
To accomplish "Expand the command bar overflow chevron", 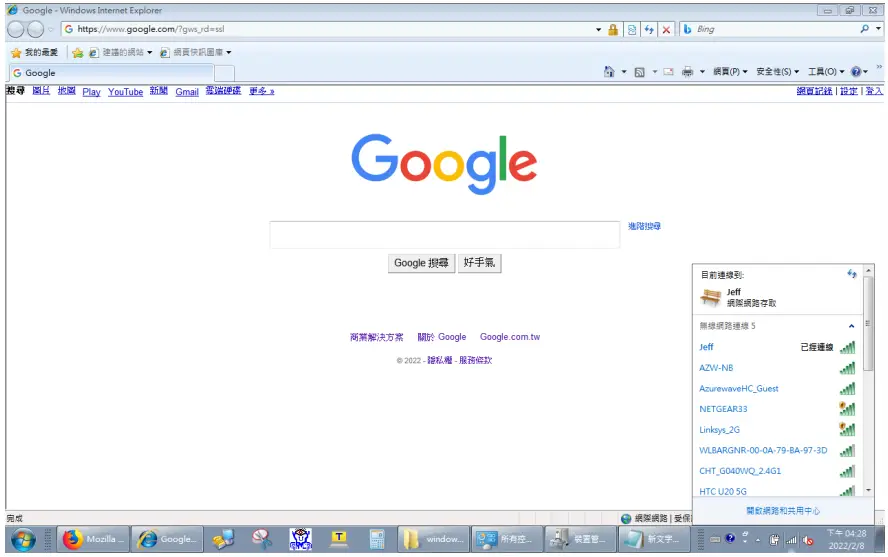I will [x=879, y=67].
